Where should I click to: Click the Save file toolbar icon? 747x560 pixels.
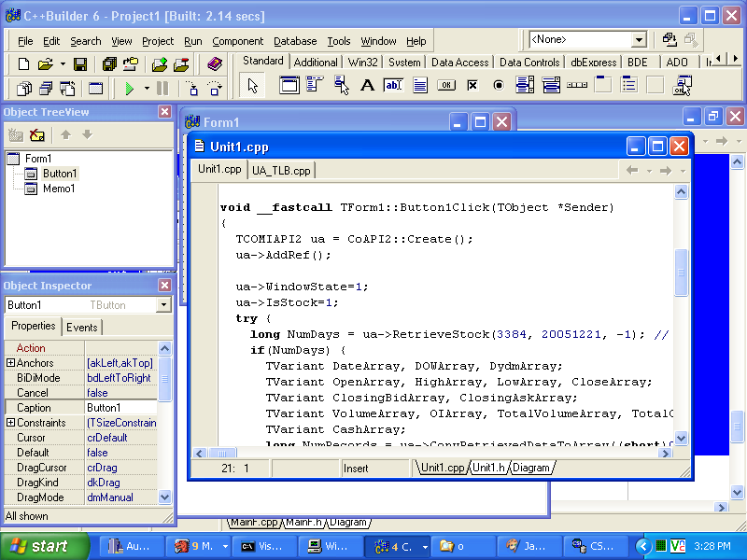[x=80, y=64]
